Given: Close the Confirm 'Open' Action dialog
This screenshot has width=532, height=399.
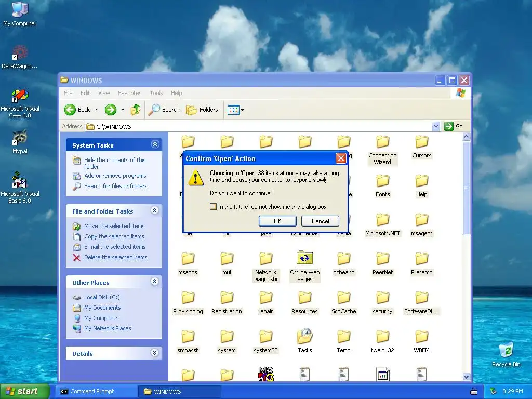Looking at the screenshot, I should tap(341, 158).
